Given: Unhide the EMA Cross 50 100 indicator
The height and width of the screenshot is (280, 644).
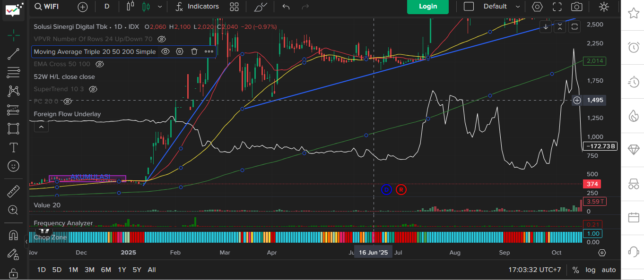Looking at the screenshot, I should (99, 64).
